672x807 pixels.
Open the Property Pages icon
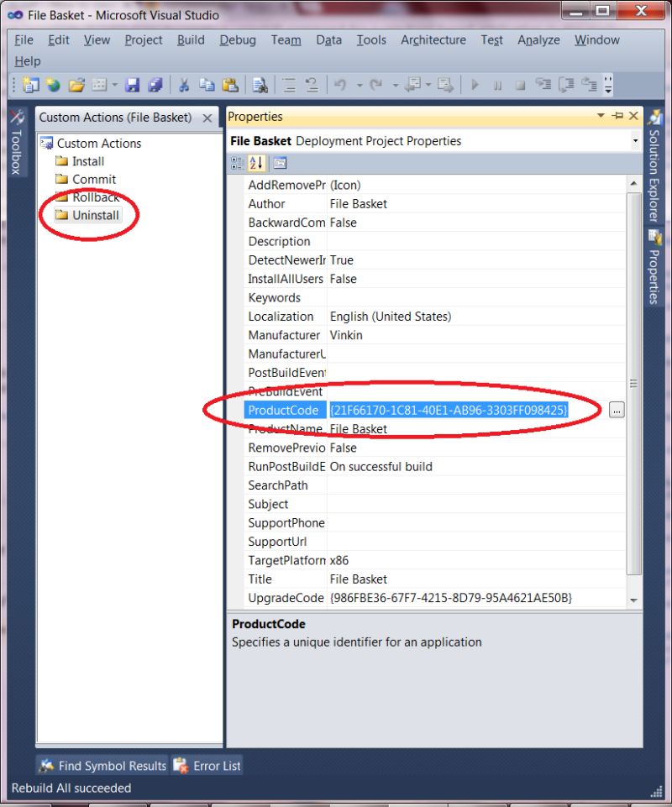coord(280,161)
